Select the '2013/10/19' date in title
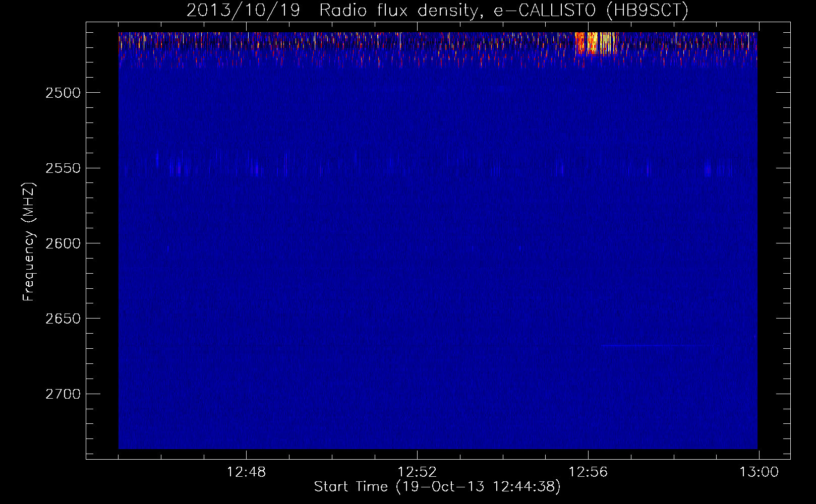This screenshot has width=816, height=504. [x=243, y=10]
